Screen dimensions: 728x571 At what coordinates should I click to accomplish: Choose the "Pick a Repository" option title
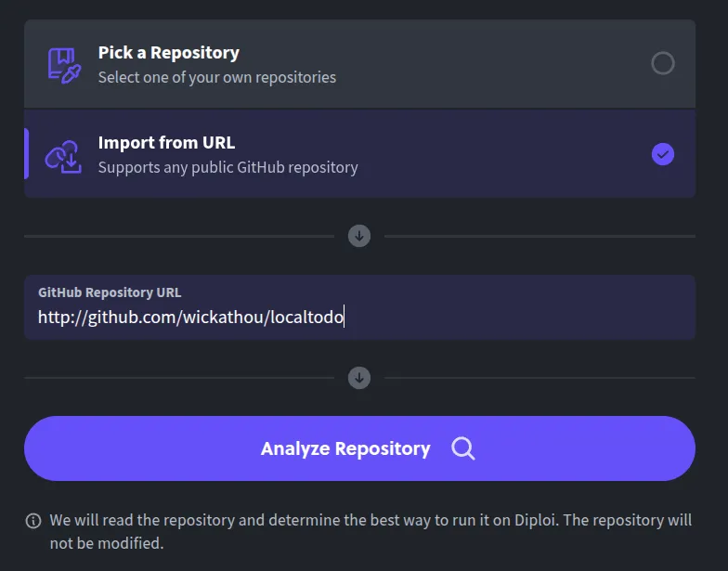pos(168,53)
